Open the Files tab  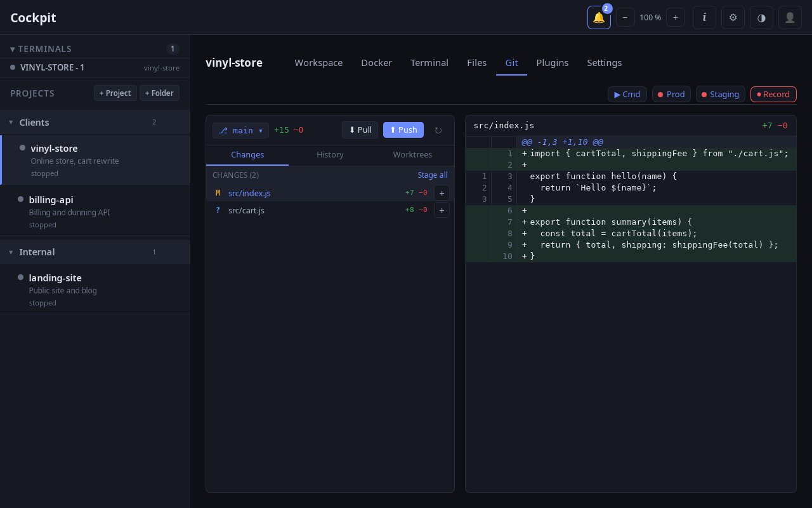coord(477,63)
